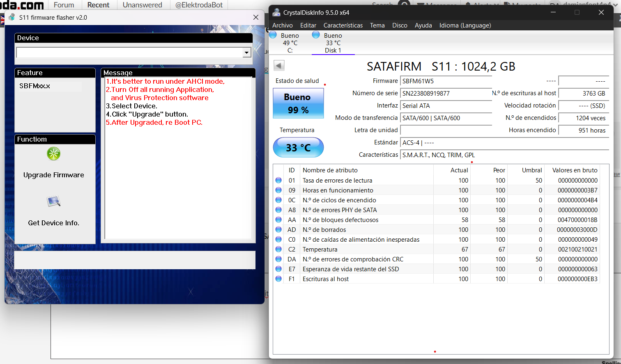
Task: Select row Horas en funcionamiento
Action: coord(437,190)
